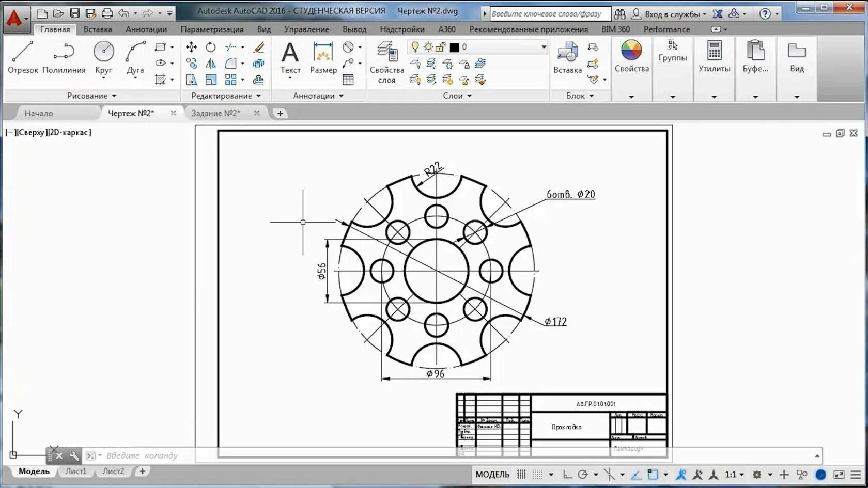The image size is (868, 488).
Task: Click the Erase tool icon
Action: click(x=259, y=47)
